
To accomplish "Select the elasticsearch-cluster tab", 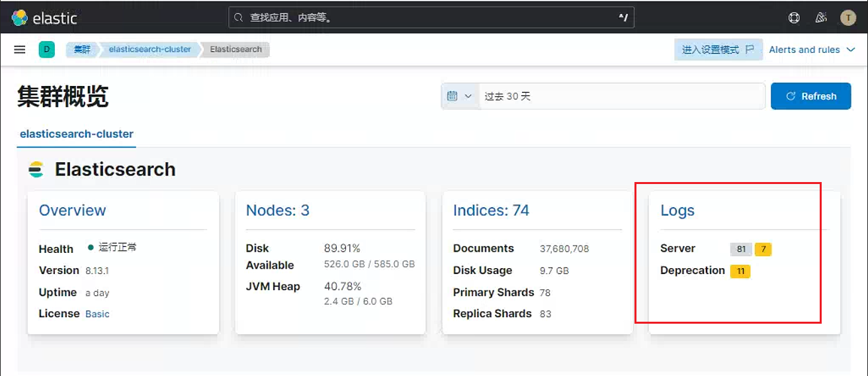I will pyautogui.click(x=77, y=134).
